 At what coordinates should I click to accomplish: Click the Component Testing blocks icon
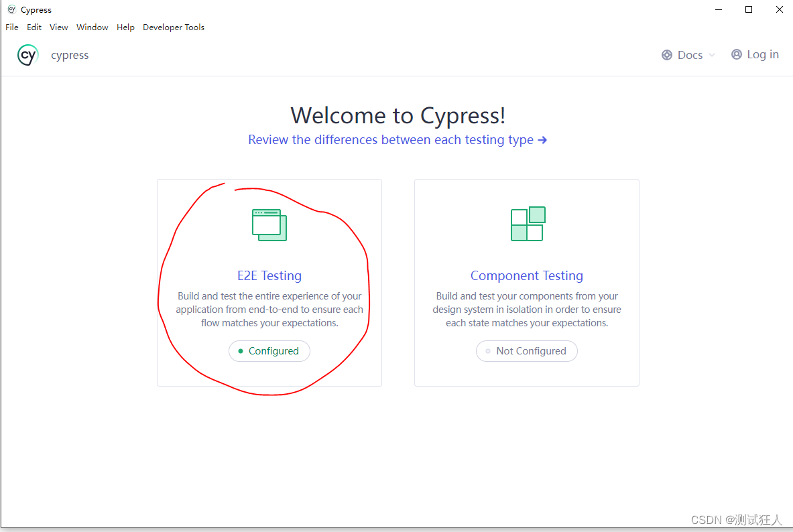tap(528, 224)
